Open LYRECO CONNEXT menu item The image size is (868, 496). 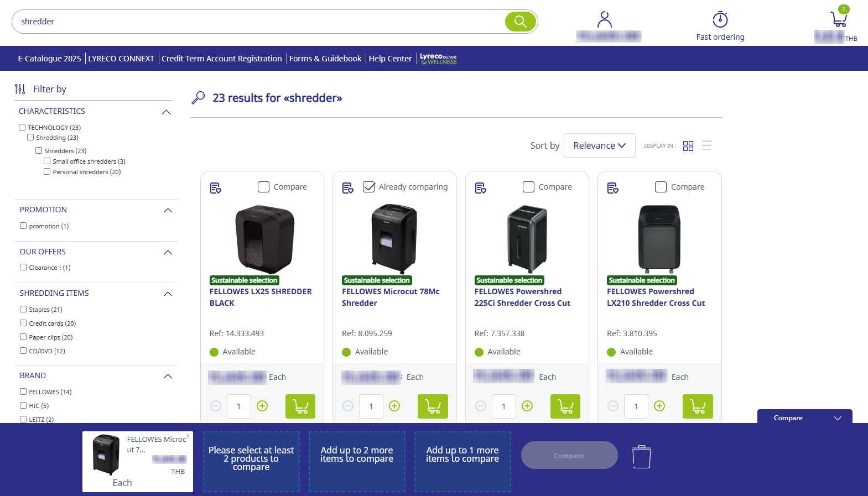[x=121, y=59]
